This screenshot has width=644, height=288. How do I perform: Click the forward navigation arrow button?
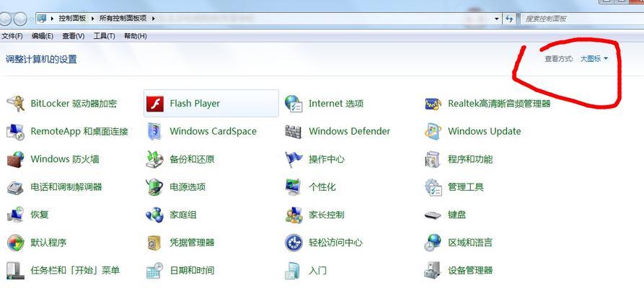pyautogui.click(x=20, y=19)
